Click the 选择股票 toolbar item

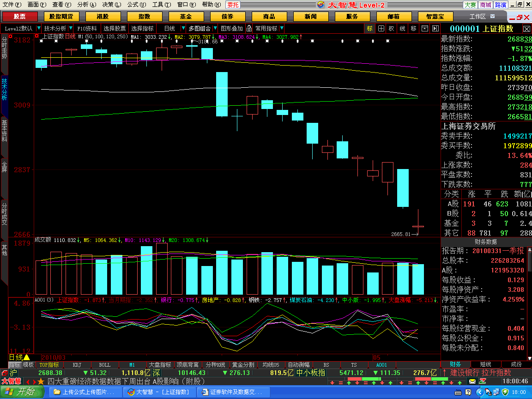click(115, 28)
